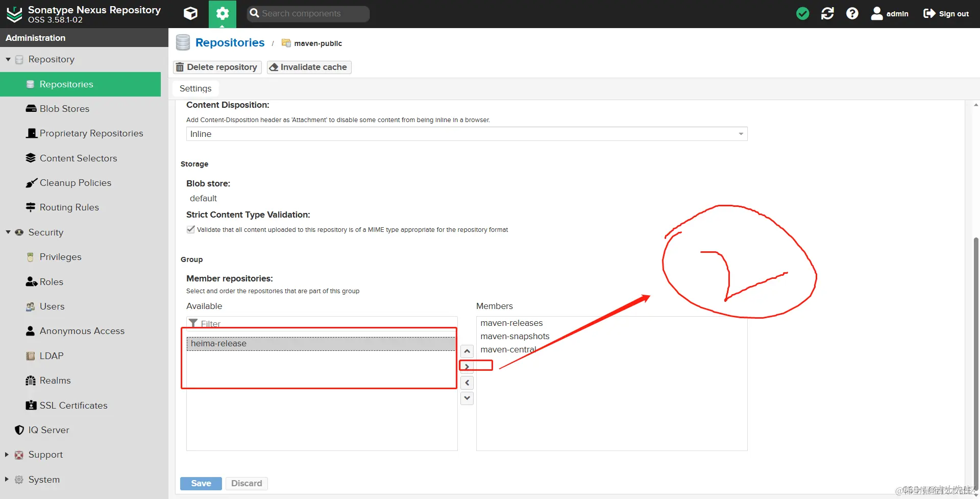This screenshot has height=499, width=980.
Task: Open the Administration gear icon
Action: coord(223,14)
